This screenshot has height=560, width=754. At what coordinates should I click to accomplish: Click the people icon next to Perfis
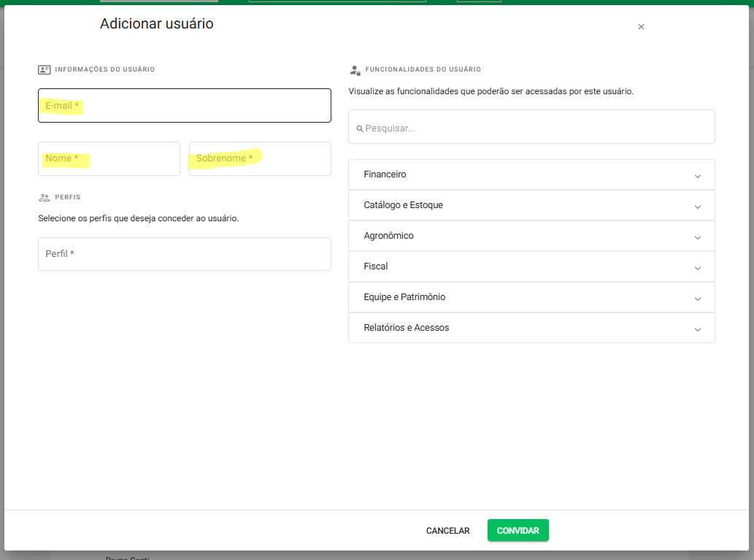45,197
